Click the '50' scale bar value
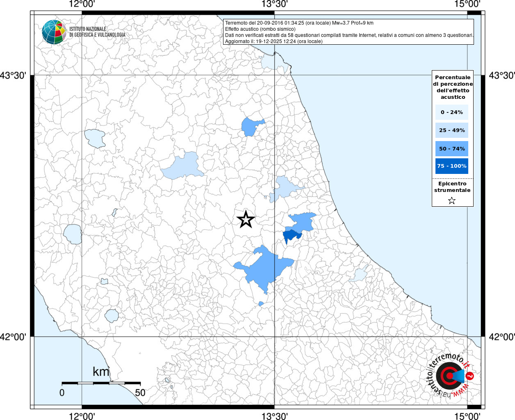This screenshot has width=515, height=420. [140, 393]
